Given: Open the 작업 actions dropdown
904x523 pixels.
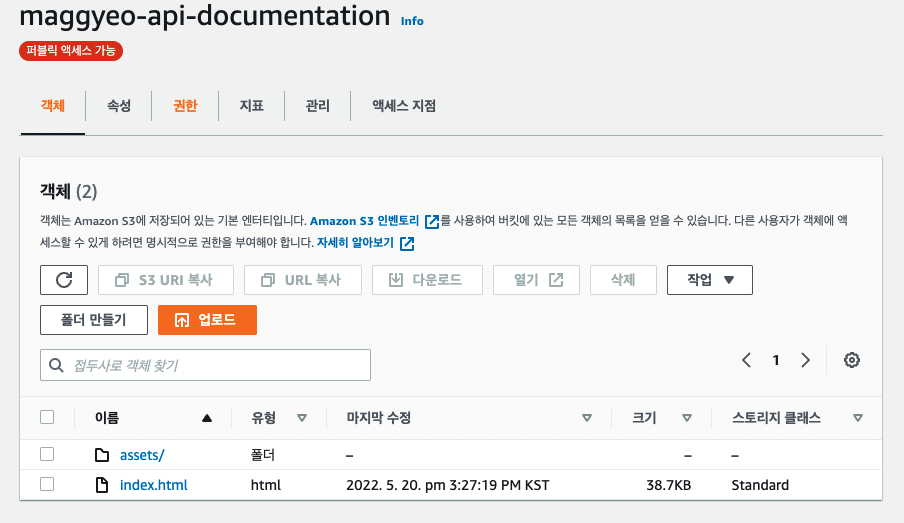Looking at the screenshot, I should [x=709, y=280].
